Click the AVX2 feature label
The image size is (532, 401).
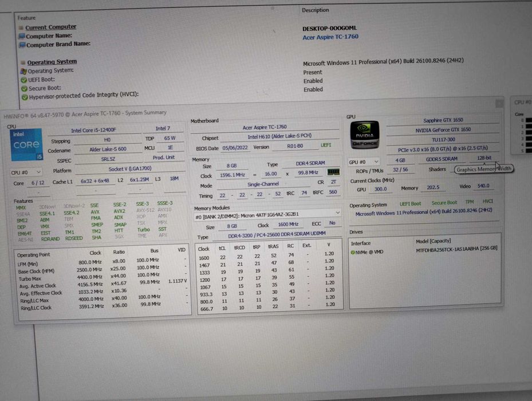pos(119,211)
